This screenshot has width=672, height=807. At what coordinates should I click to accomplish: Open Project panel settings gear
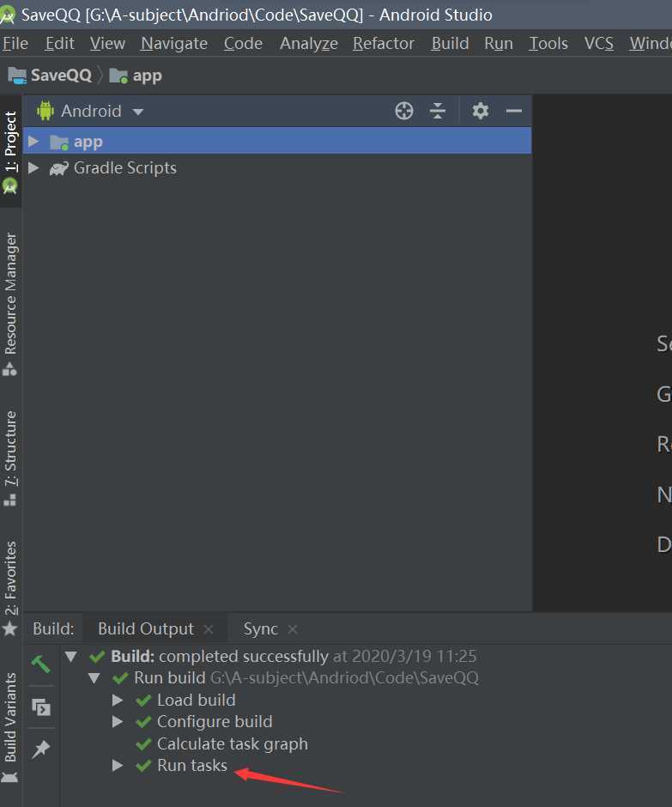(x=480, y=111)
